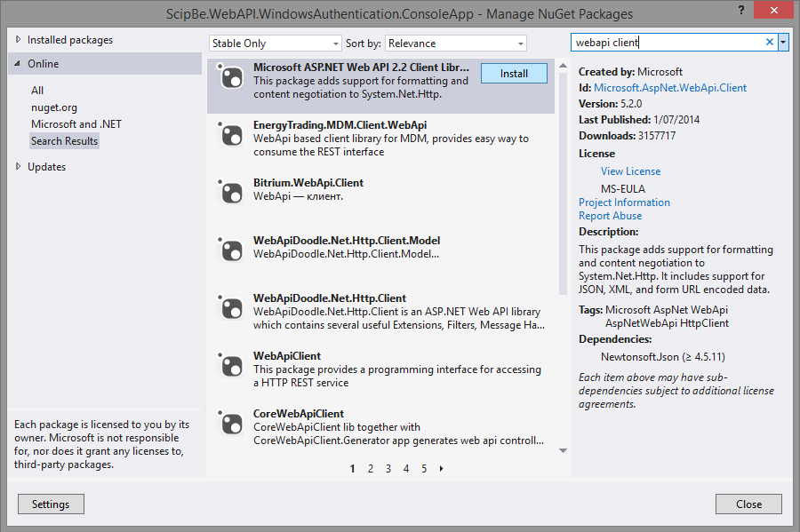
Task: Select the Bitrium.WebApi.Client package title
Action: (308, 182)
